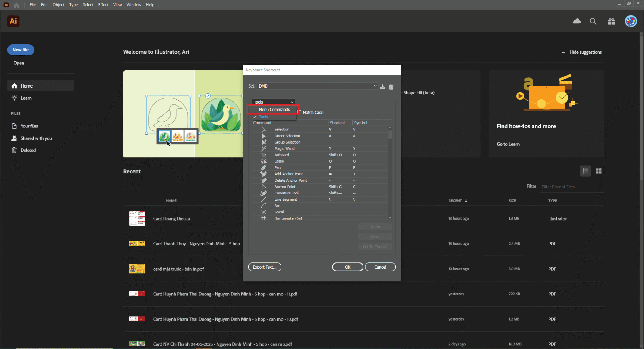644x349 pixels.
Task: Open the Effect menu
Action: (x=103, y=5)
